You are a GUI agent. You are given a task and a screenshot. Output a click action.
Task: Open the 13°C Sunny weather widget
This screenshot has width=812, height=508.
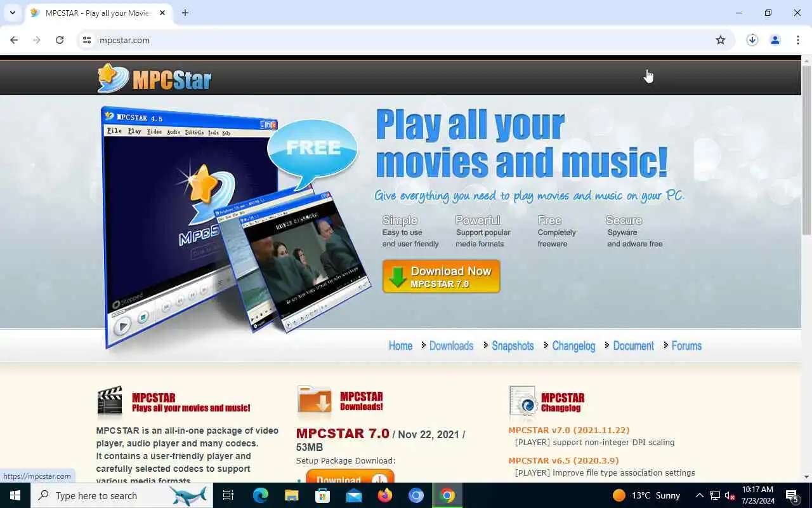646,495
